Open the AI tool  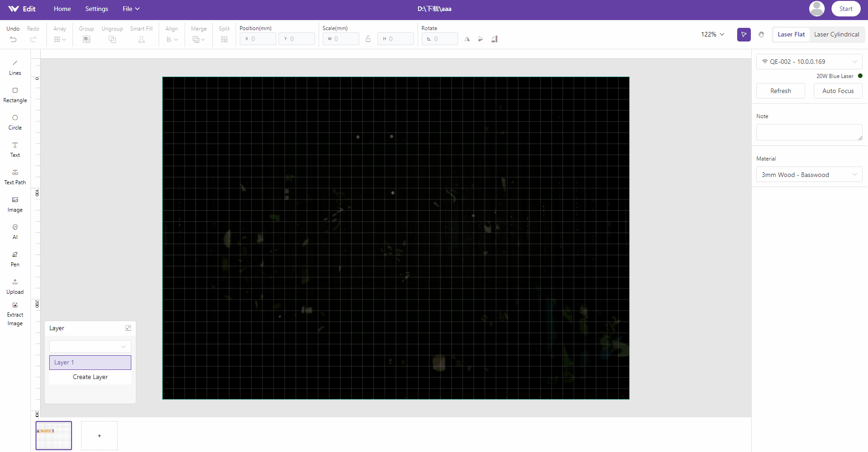click(15, 232)
